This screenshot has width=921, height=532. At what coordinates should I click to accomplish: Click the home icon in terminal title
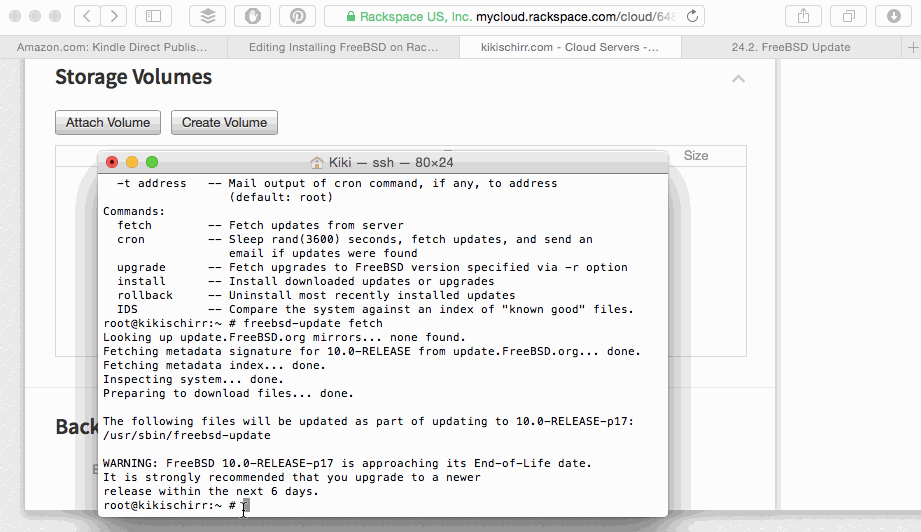(x=317, y=163)
